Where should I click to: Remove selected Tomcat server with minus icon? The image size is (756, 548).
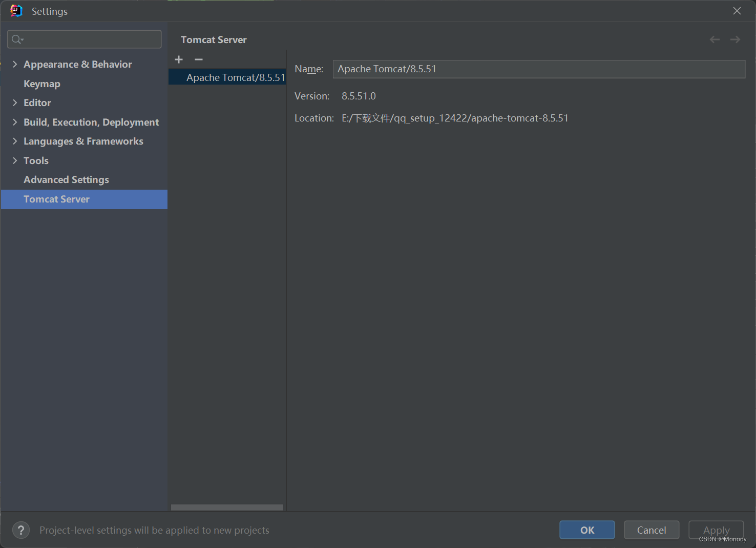coord(199,59)
